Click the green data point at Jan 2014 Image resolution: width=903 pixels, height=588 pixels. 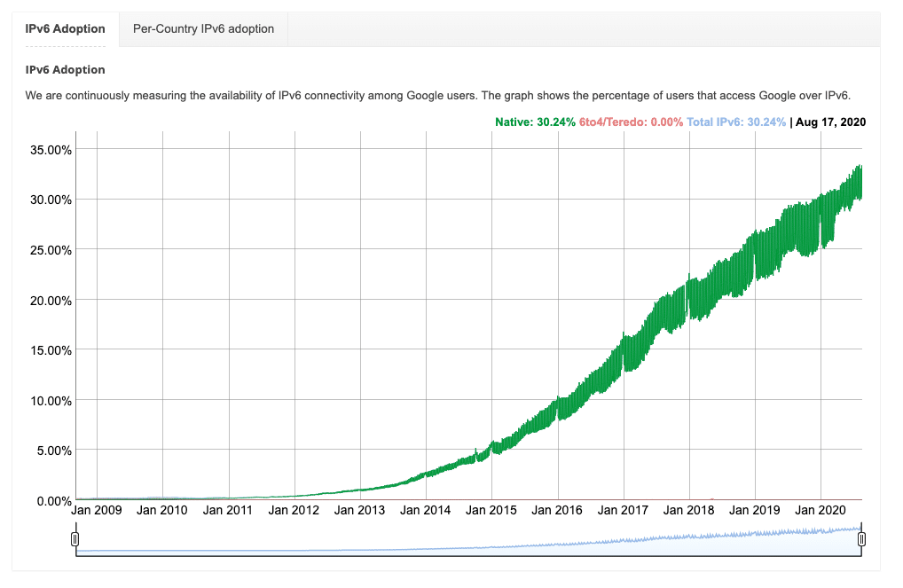[424, 474]
